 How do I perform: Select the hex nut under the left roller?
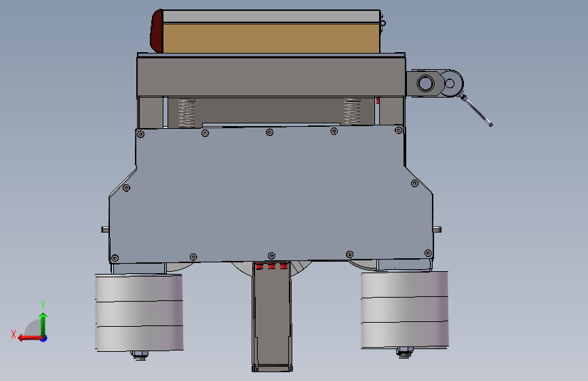point(140,355)
